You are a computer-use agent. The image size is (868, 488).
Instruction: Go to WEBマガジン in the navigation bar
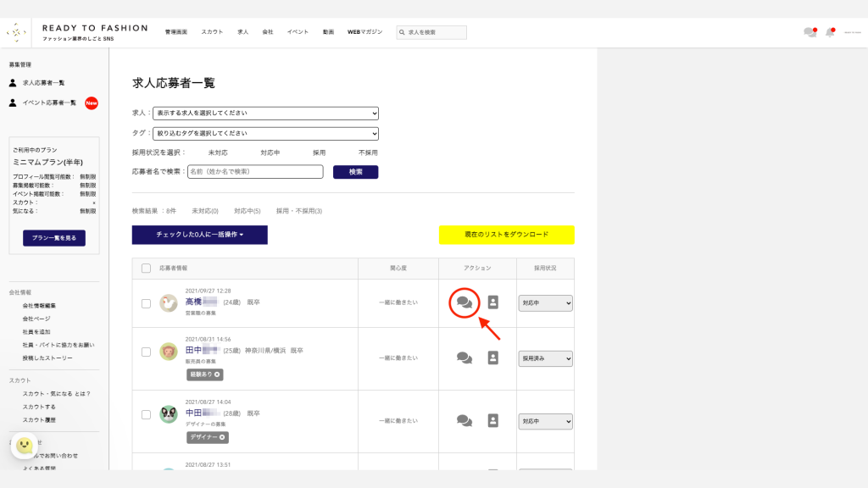365,32
